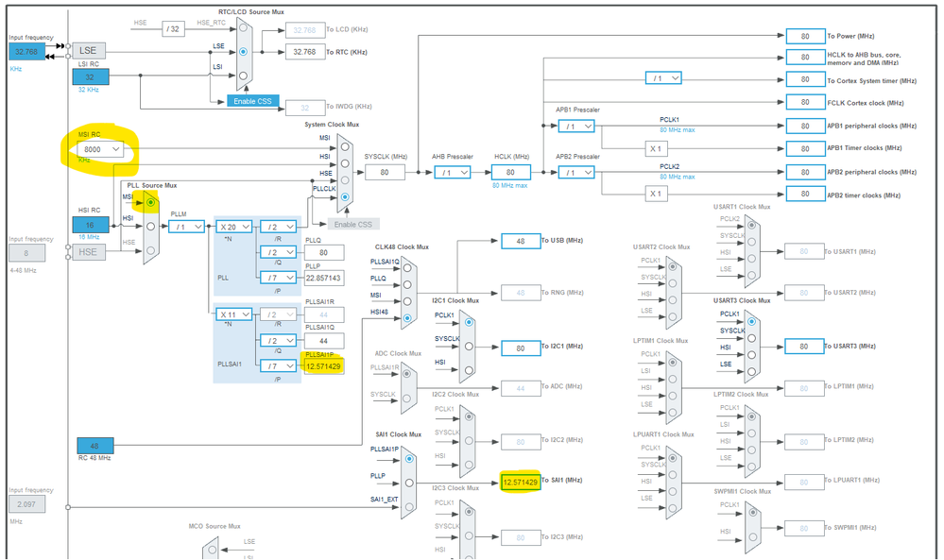Click the 2.097 MHz input frequency field
This screenshot has width=944, height=560.
(x=26, y=504)
